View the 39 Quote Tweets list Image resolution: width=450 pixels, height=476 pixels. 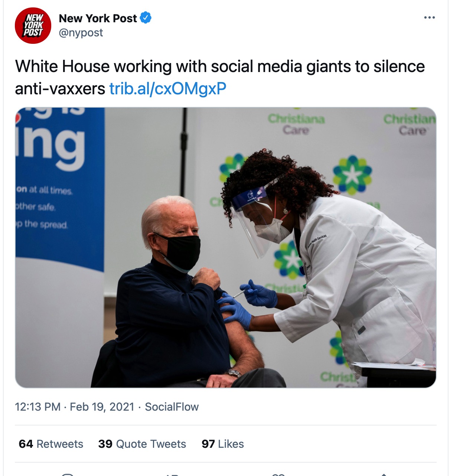(142, 444)
